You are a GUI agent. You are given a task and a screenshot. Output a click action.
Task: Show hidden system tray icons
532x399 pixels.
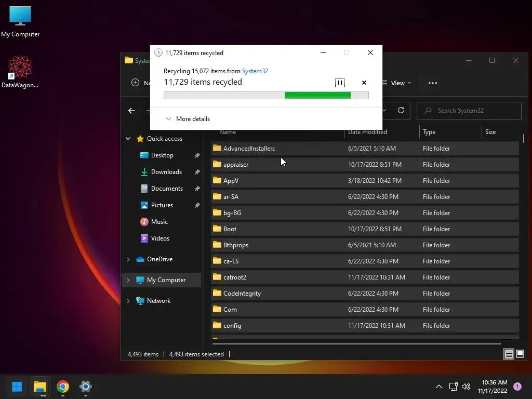pyautogui.click(x=438, y=387)
